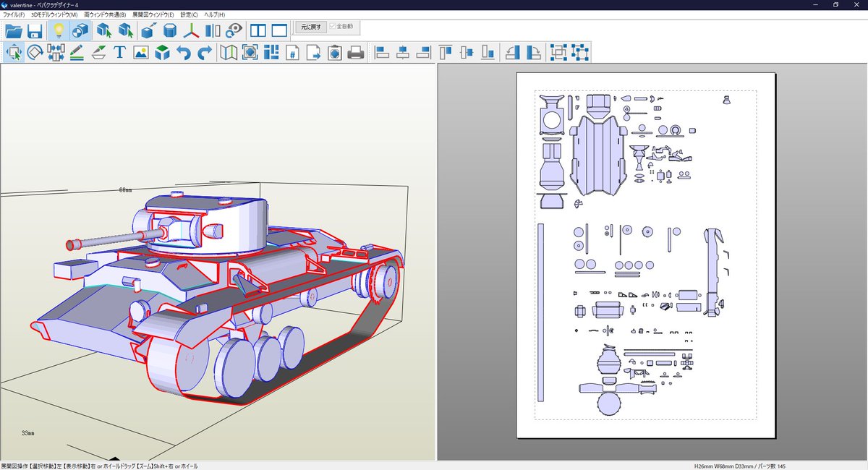The height and width of the screenshot is (470, 868).
Task: Undo with the left curved arrow
Action: click(x=184, y=53)
